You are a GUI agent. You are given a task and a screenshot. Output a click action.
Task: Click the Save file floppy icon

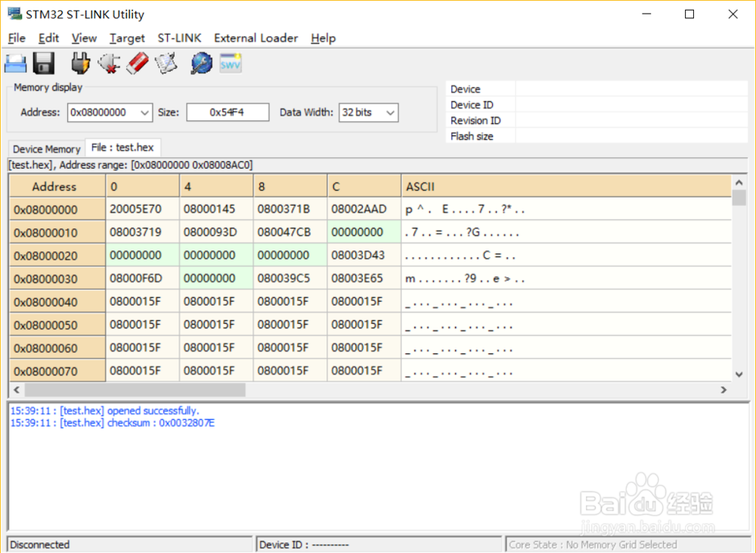[x=44, y=64]
